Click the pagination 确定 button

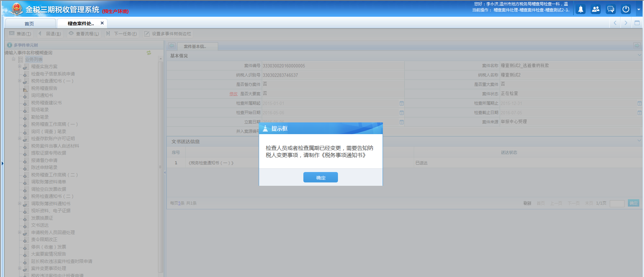[634, 203]
